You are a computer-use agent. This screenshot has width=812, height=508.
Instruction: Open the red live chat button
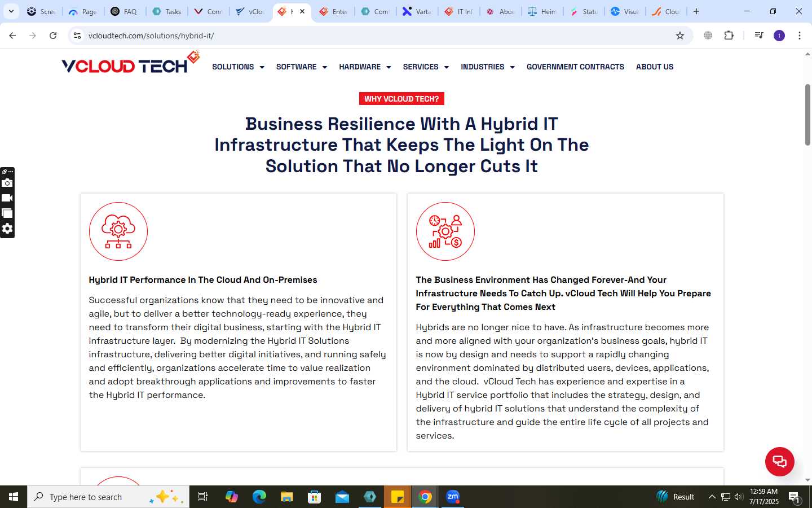pyautogui.click(x=779, y=461)
